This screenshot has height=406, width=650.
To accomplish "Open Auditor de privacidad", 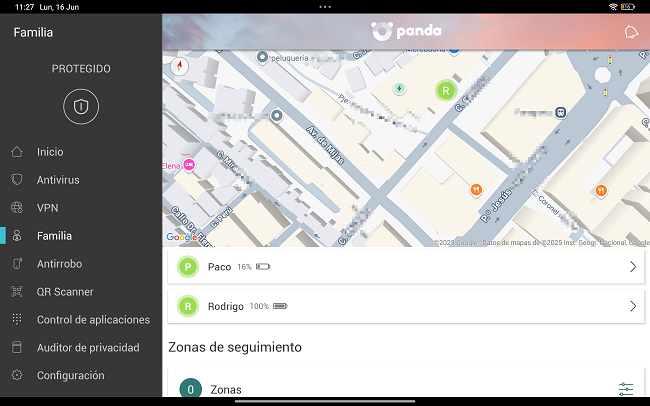I will [88, 348].
